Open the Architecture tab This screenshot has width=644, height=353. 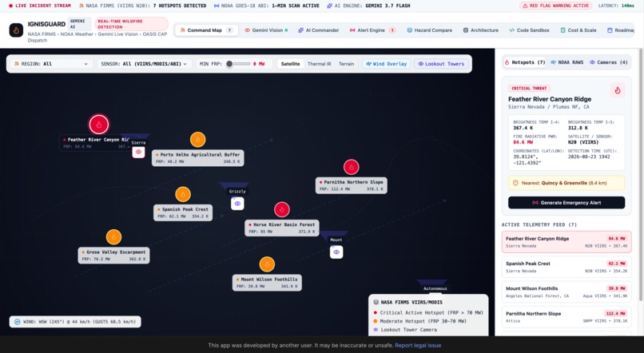(480, 30)
